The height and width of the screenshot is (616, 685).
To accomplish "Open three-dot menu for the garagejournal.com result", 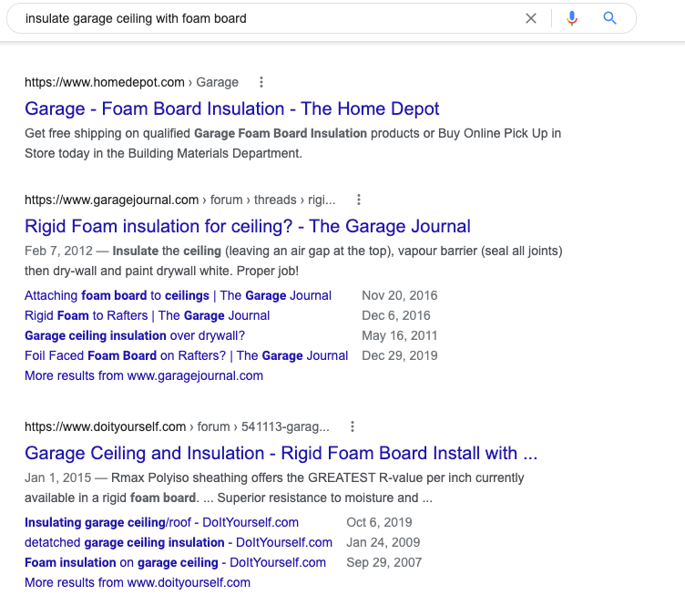I will coord(359,200).
